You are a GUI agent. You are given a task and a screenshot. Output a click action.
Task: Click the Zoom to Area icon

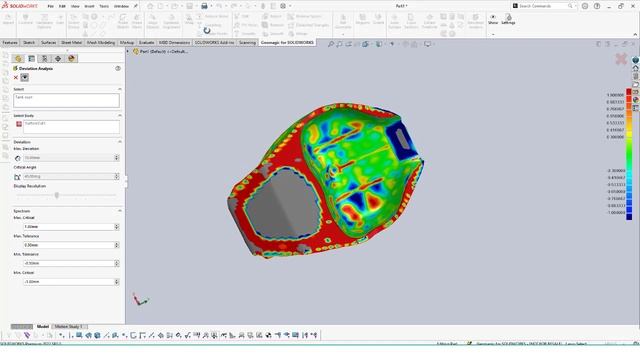pos(340,44)
